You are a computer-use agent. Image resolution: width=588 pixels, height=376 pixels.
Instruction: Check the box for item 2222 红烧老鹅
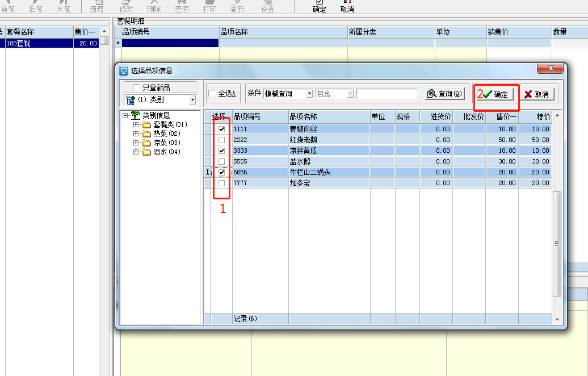pyautogui.click(x=221, y=140)
